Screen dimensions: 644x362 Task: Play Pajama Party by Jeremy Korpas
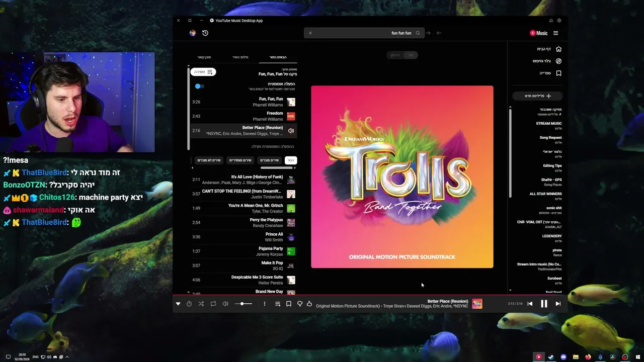pos(244,251)
